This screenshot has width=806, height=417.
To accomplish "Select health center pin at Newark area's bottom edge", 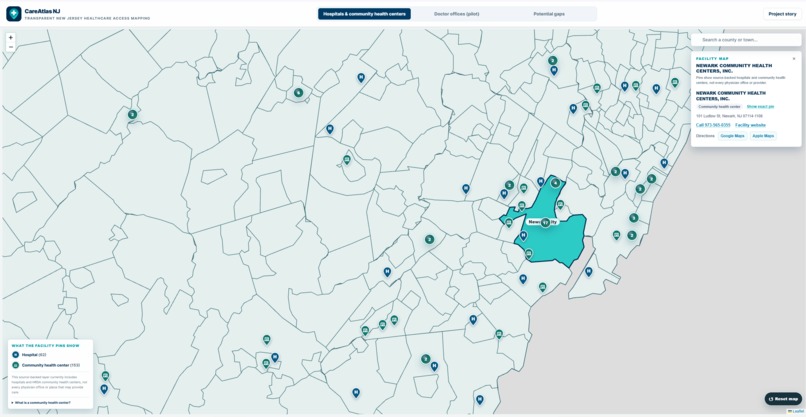I will (x=529, y=253).
